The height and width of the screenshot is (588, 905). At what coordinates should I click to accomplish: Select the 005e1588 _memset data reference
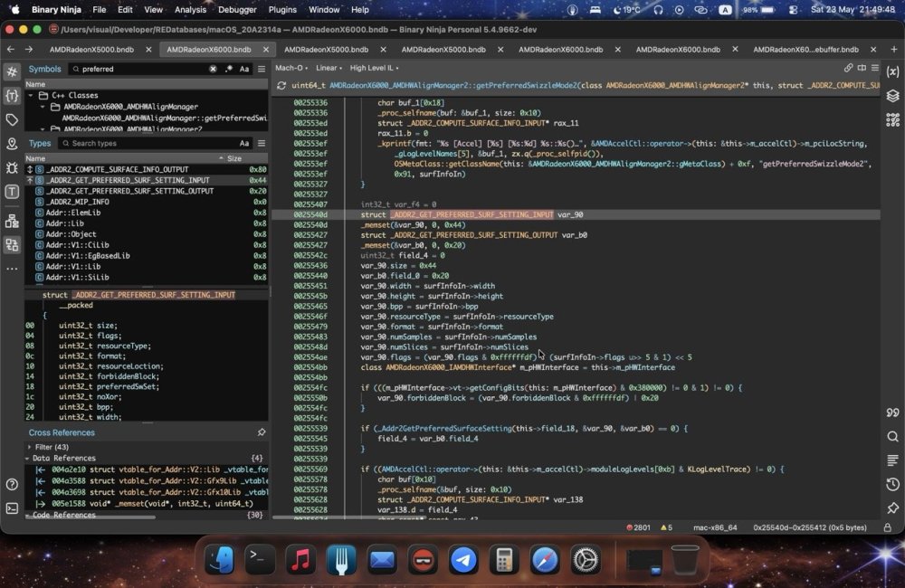pos(146,504)
